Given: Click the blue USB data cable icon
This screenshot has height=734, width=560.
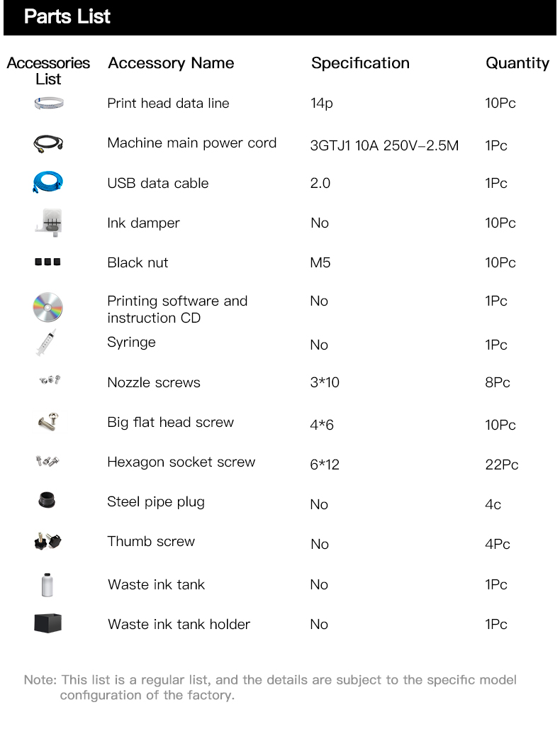Looking at the screenshot, I should [x=48, y=183].
